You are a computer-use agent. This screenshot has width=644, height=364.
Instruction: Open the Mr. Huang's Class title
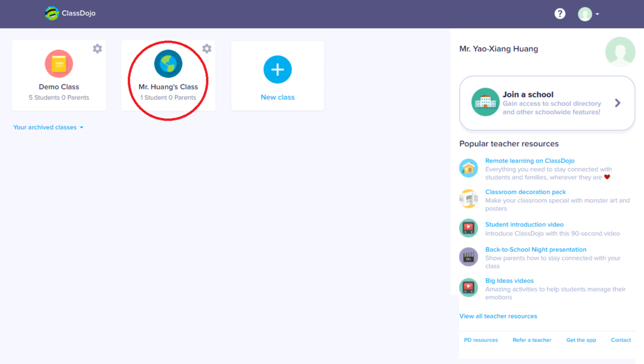tap(168, 87)
